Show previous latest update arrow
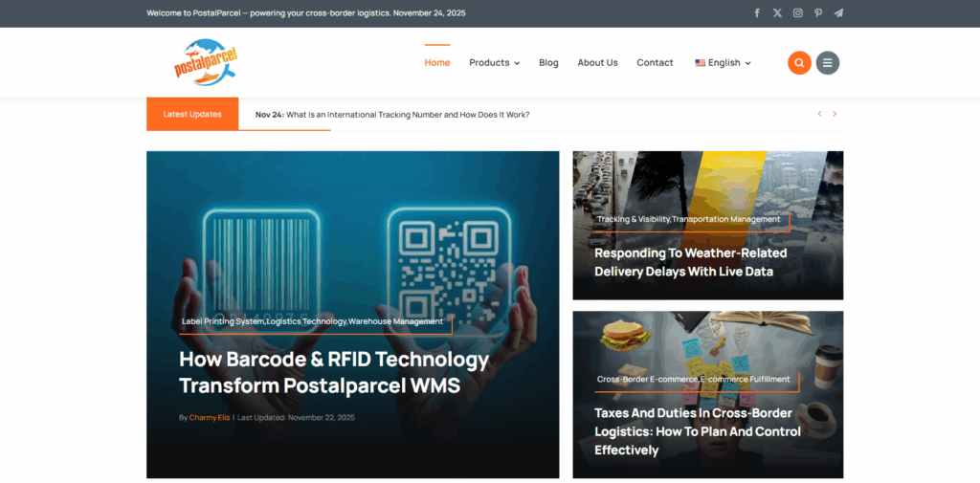980x483 pixels. pyautogui.click(x=819, y=114)
